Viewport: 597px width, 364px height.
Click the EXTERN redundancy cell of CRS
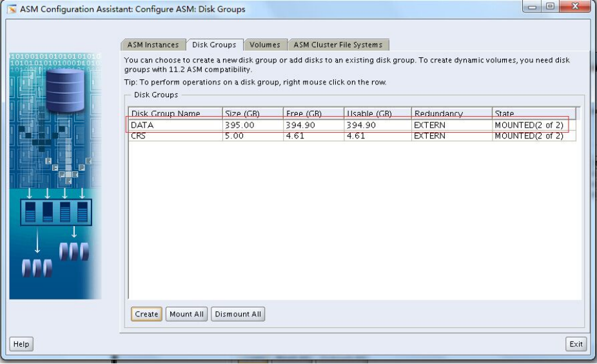pos(451,136)
